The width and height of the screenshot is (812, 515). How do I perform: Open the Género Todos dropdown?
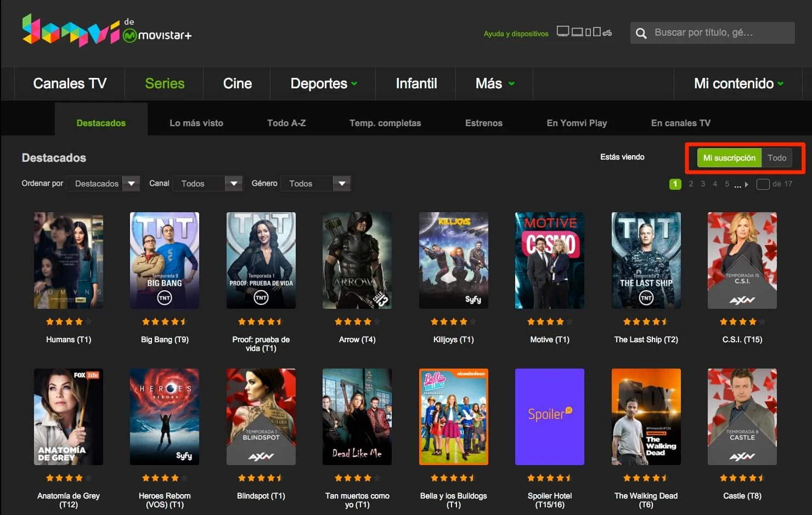[x=315, y=183]
